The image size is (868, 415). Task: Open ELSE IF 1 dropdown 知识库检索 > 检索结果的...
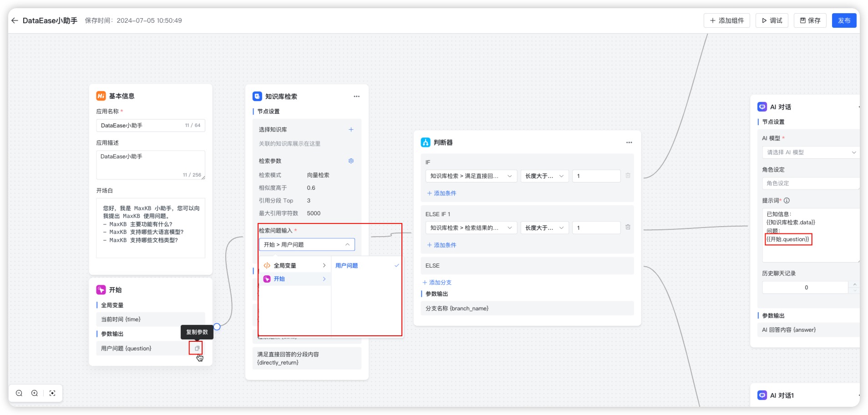tap(471, 228)
